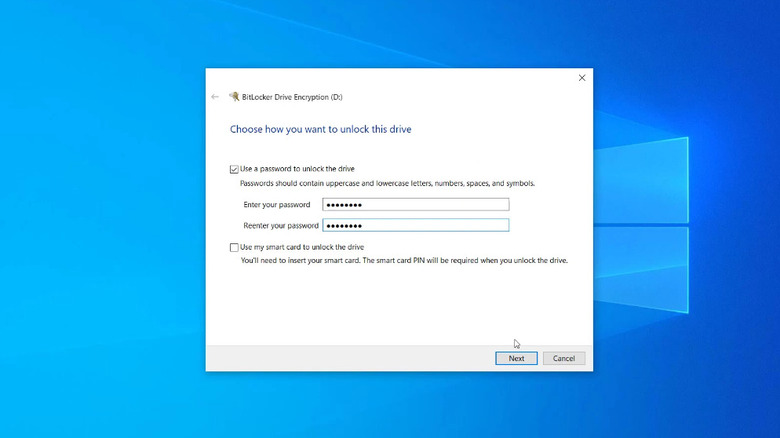The height and width of the screenshot is (438, 780).
Task: Check Use my smart card to unlock the drive
Action: pos(234,247)
